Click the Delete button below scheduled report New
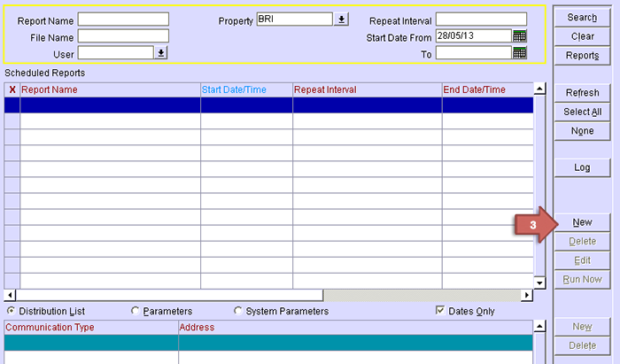Image resolution: width=620 pixels, height=364 pixels. [582, 241]
